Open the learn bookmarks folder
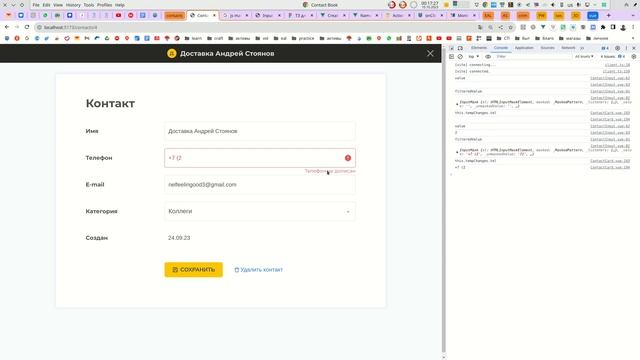 tap(193, 38)
